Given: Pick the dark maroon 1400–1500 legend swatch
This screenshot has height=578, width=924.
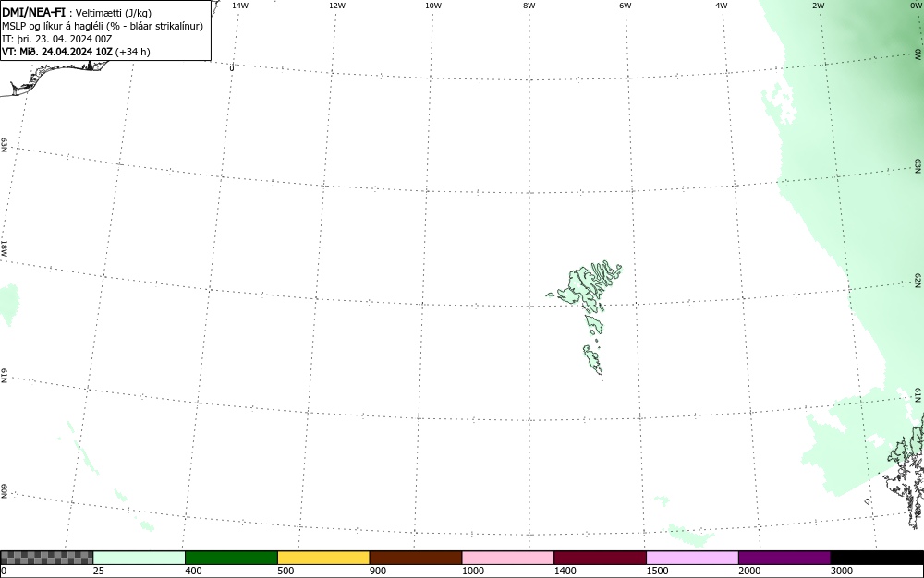Looking at the screenshot, I should click(x=600, y=558).
